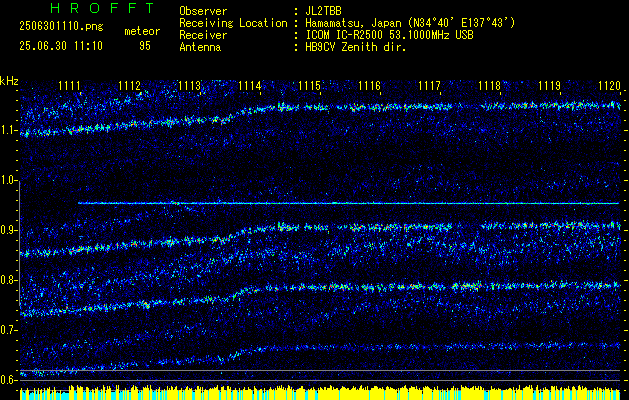Click the 1.0 frequency axis label
629x400 pixels.
point(9,180)
